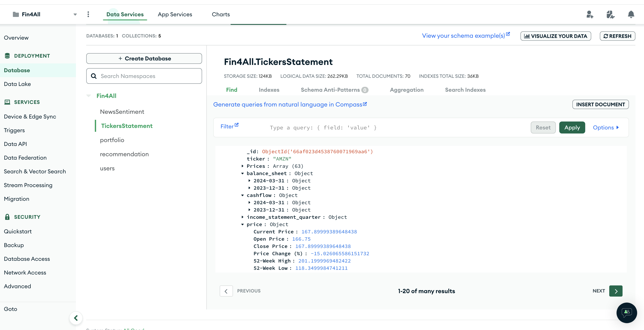Open the Fin4All project dropdown
The image size is (644, 330).
[75, 15]
